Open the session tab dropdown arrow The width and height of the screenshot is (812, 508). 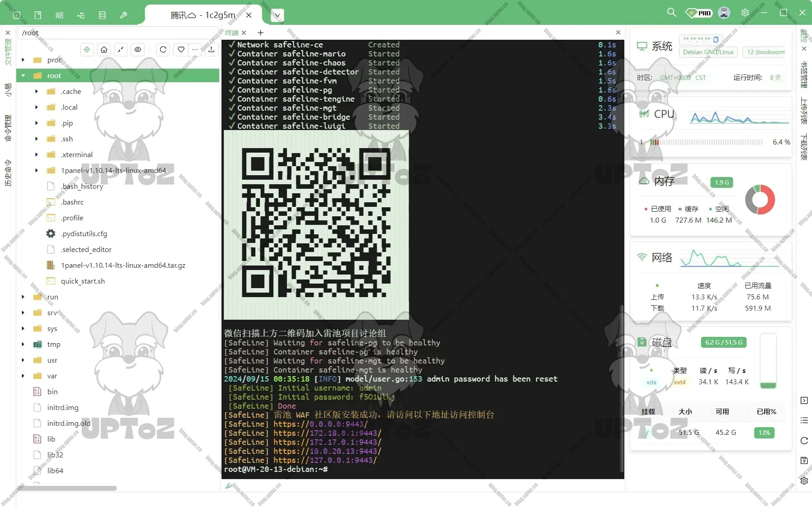point(277,15)
